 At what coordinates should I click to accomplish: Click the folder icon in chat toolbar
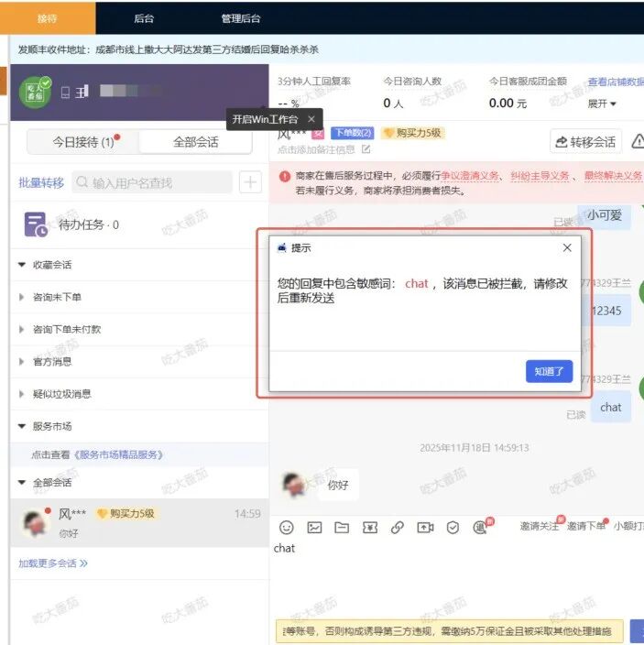tap(342, 528)
